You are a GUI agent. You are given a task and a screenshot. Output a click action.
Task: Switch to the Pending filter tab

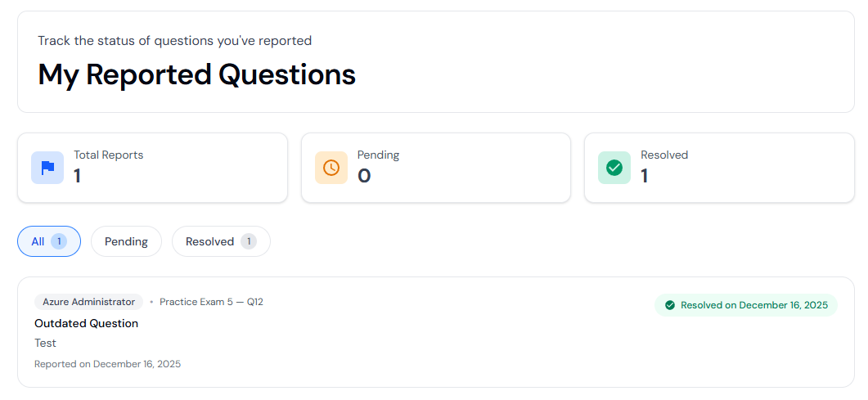126,241
